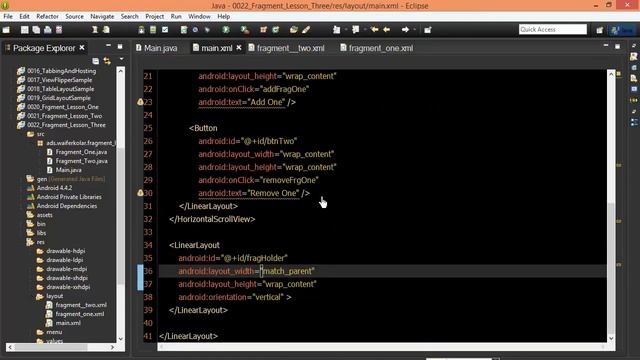Screen dimensions: 640x360
Task: Click the Print toolbar icon
Action: (x=48, y=30)
